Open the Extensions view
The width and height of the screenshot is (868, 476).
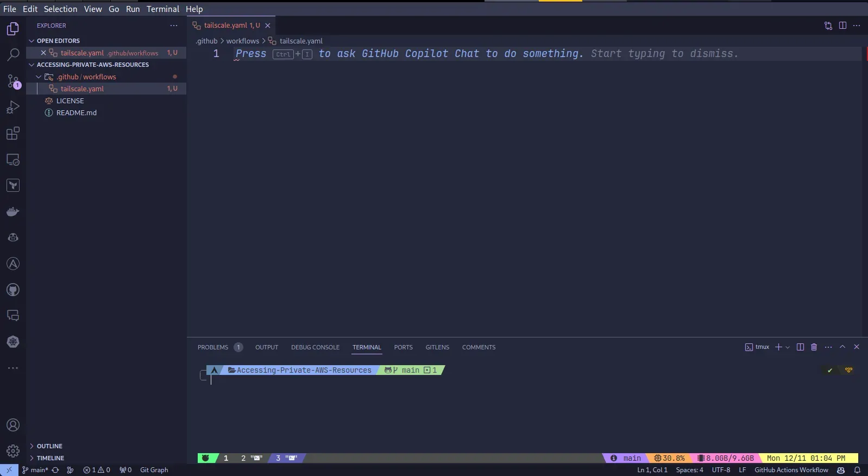click(x=13, y=134)
